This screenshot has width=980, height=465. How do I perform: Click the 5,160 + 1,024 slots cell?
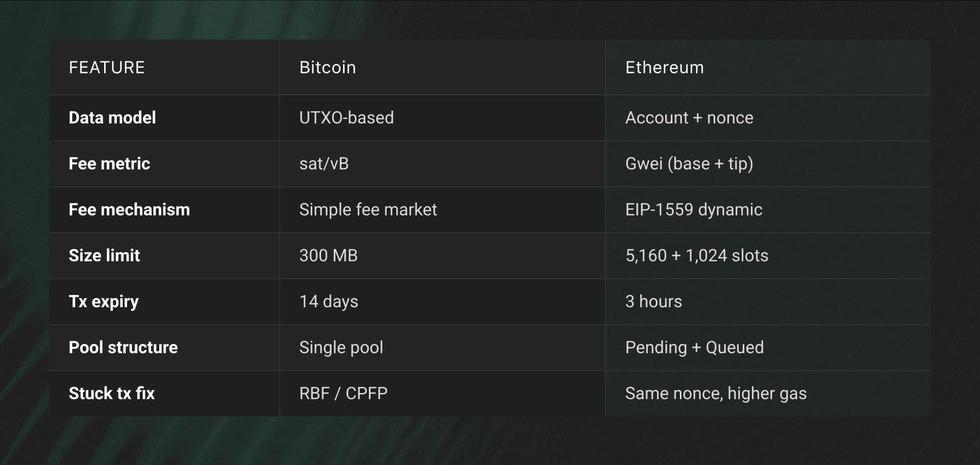696,256
